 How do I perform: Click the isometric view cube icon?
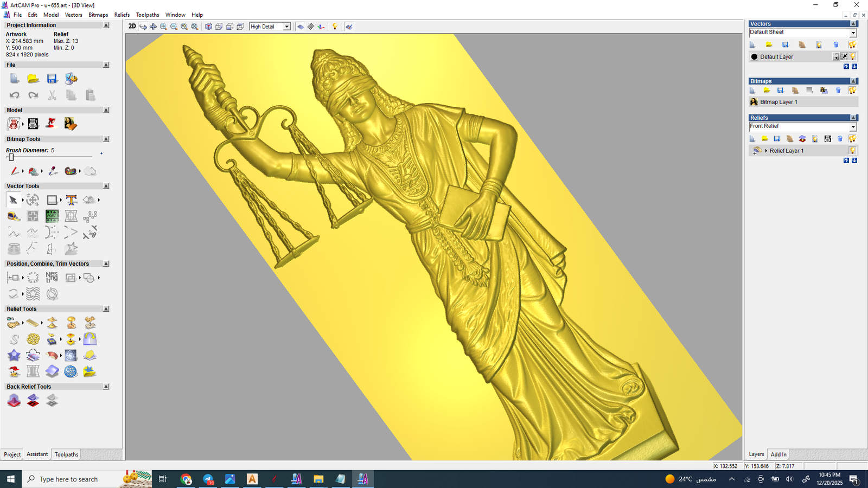pyautogui.click(x=208, y=27)
